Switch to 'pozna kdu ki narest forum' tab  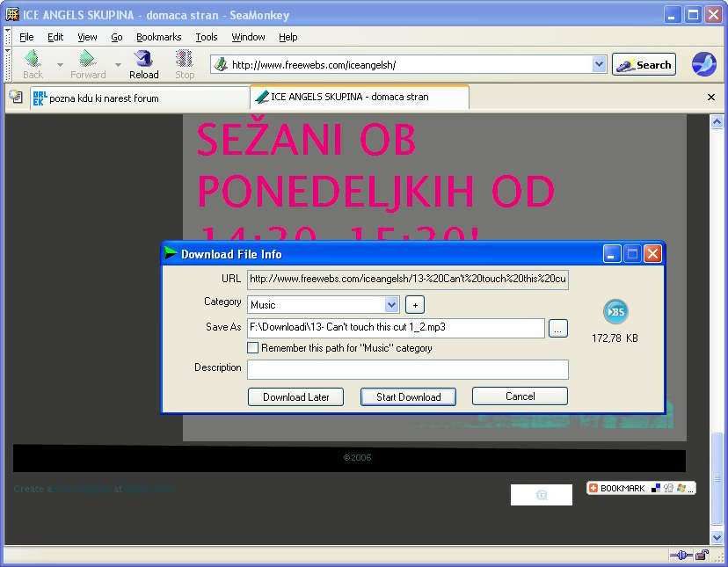click(139, 98)
